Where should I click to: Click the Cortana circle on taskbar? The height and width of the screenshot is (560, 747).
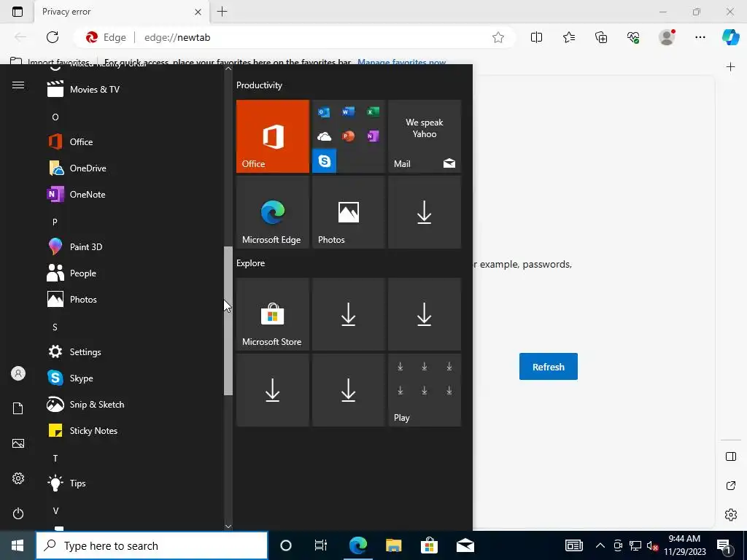pos(285,545)
